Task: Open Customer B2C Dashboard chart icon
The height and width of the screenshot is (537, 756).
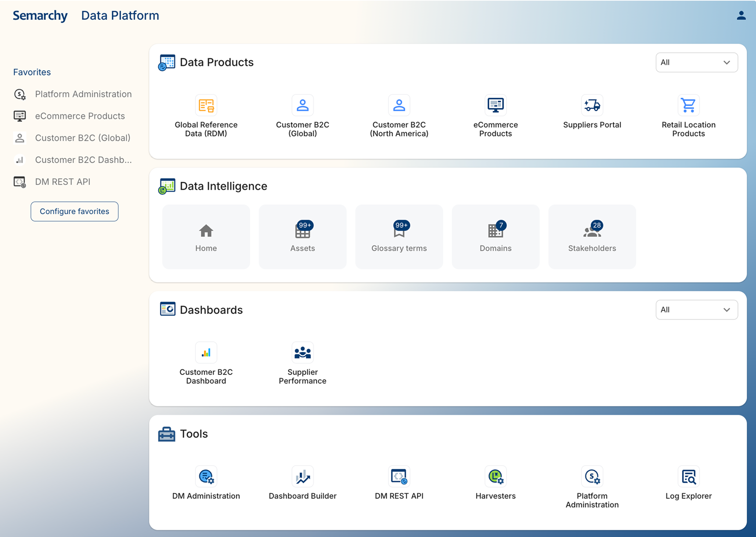Action: pyautogui.click(x=206, y=353)
